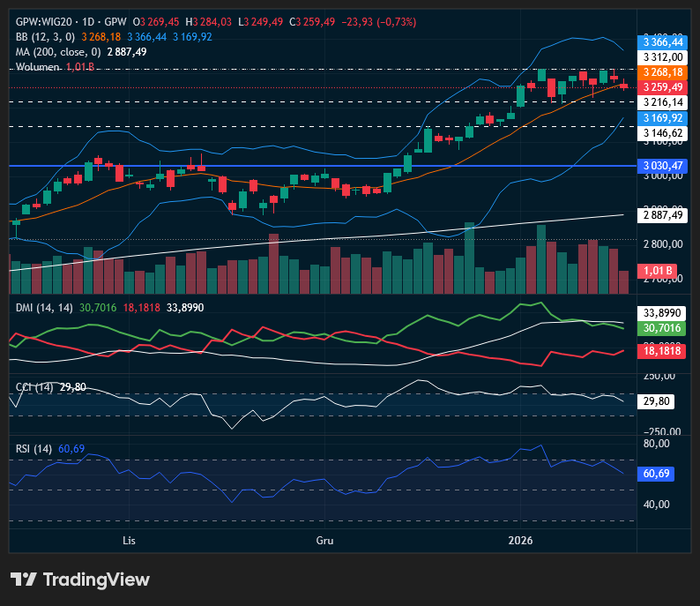The width and height of the screenshot is (700, 606).
Task: Select the 1,01 B volume axis tag
Action: (x=659, y=270)
